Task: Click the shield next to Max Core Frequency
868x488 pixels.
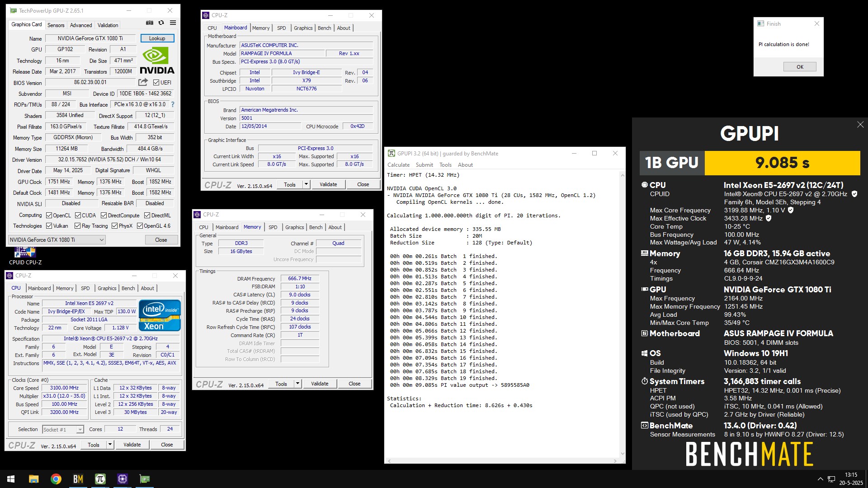Action: 791,210
